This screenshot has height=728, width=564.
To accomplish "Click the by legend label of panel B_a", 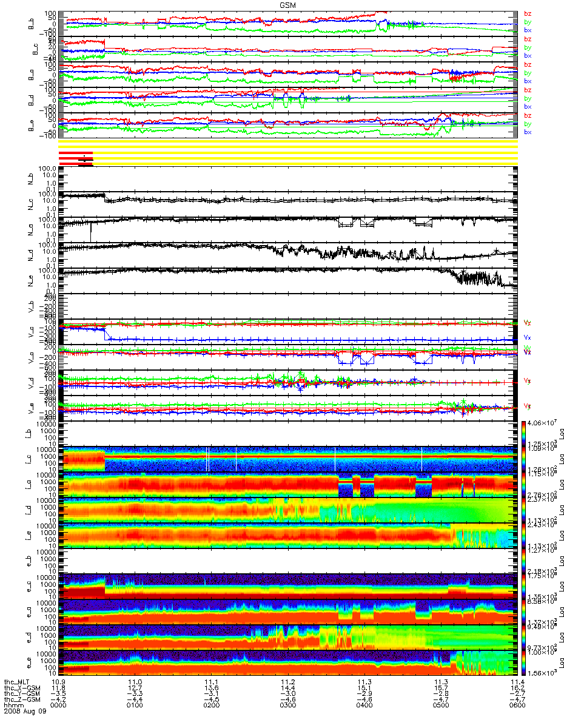I will tap(528, 73).
